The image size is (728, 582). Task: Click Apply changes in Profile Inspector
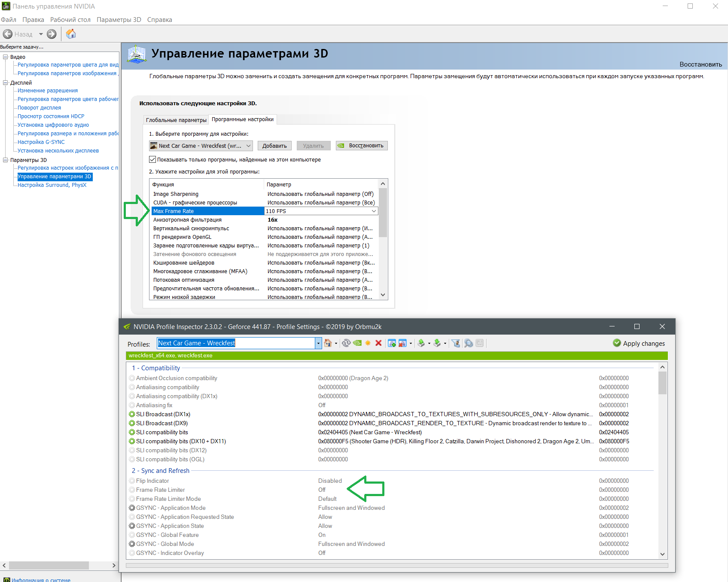[639, 343]
